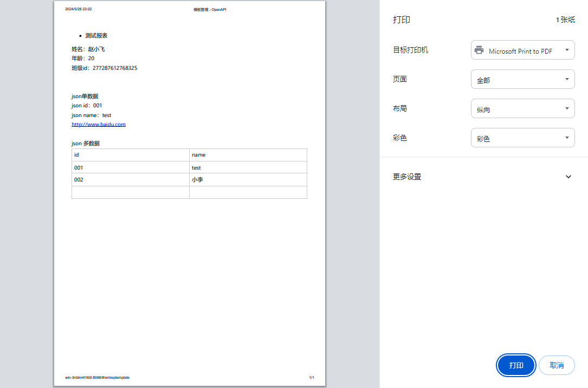This screenshot has height=388, width=588.
Task: Click the 'id' header cell of the table
Action: pyautogui.click(x=76, y=155)
